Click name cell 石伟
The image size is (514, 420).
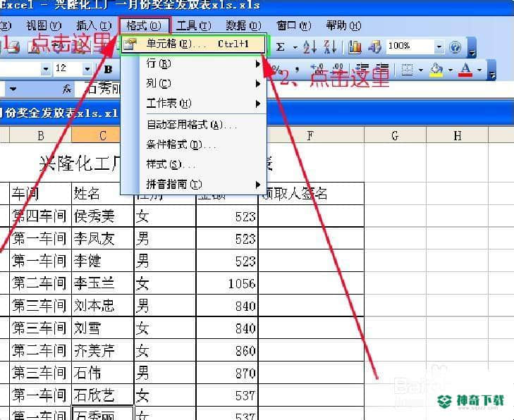point(103,373)
